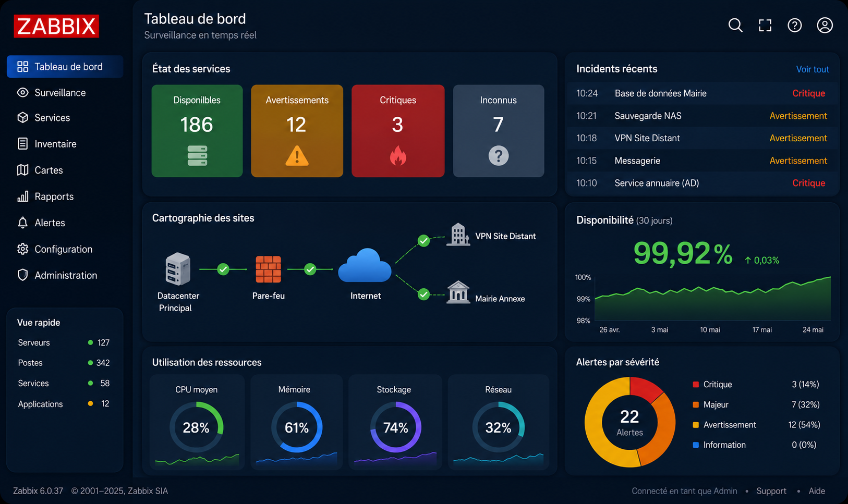Click the Rapports bar chart icon
Screen dimensions: 848x504
tap(22, 196)
